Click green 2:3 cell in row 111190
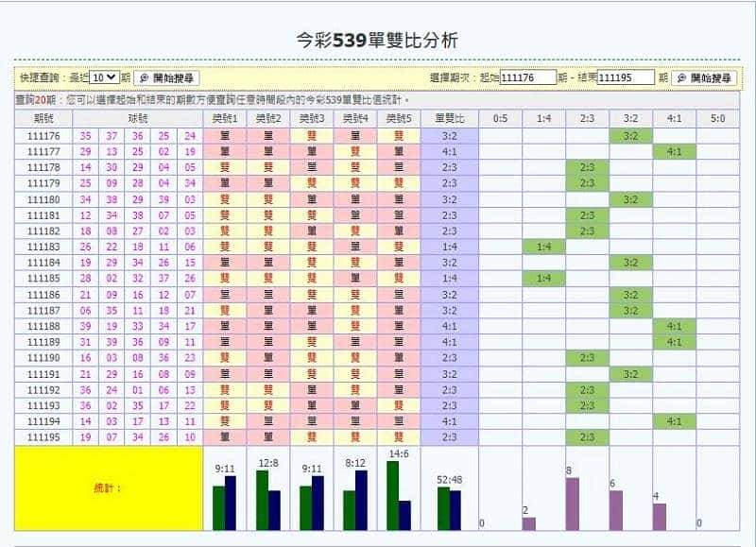This screenshot has height=547, width=756. (x=587, y=358)
